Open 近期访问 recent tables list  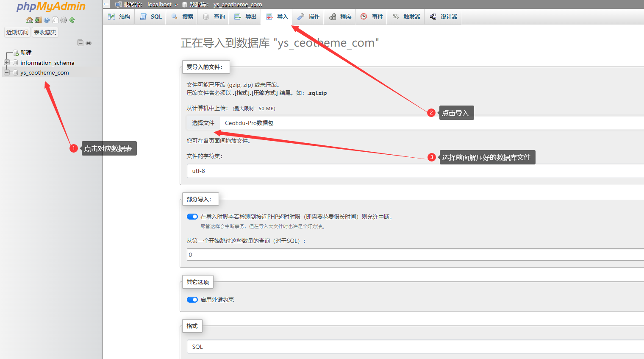(x=17, y=32)
